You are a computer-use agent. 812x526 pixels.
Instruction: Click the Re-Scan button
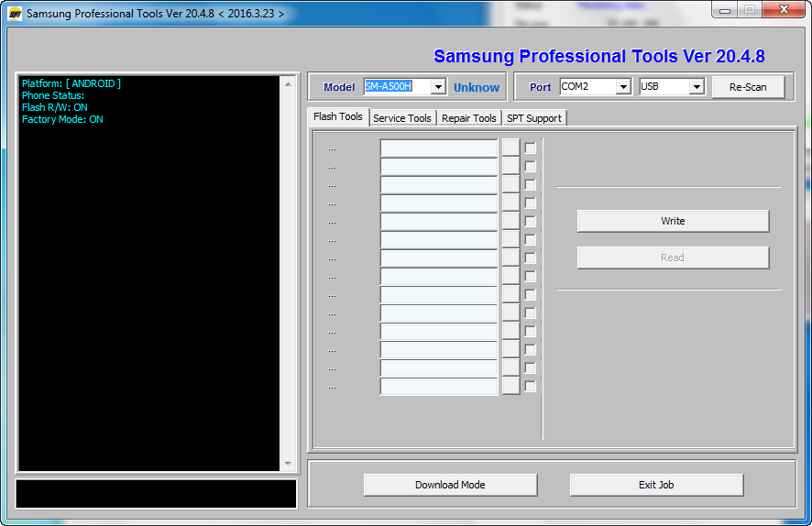tap(748, 87)
